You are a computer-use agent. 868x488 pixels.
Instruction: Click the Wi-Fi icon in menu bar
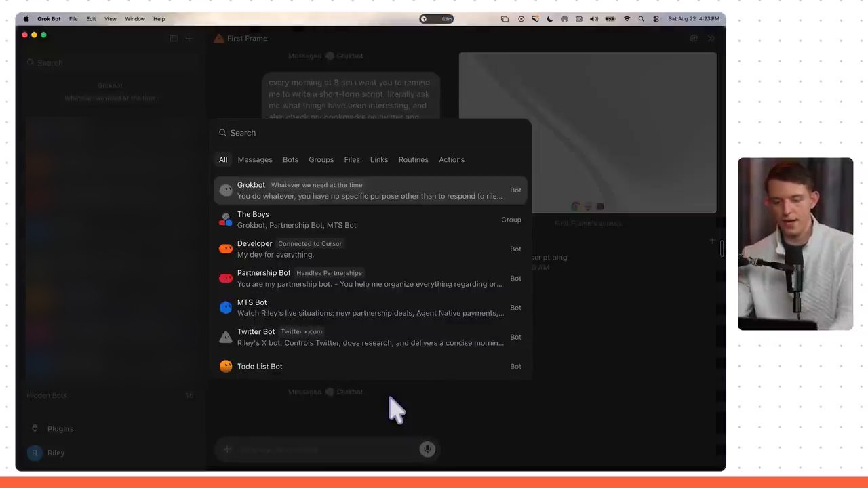pyautogui.click(x=627, y=19)
